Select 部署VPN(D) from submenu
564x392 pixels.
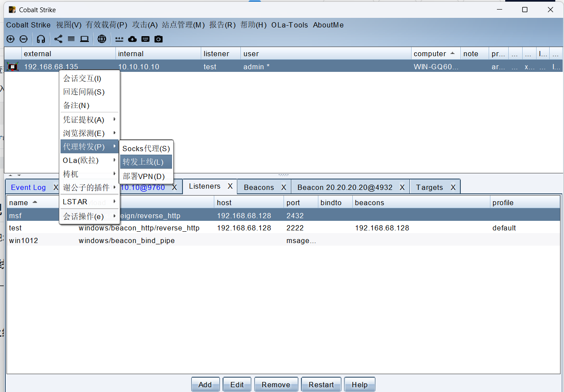[x=146, y=176]
